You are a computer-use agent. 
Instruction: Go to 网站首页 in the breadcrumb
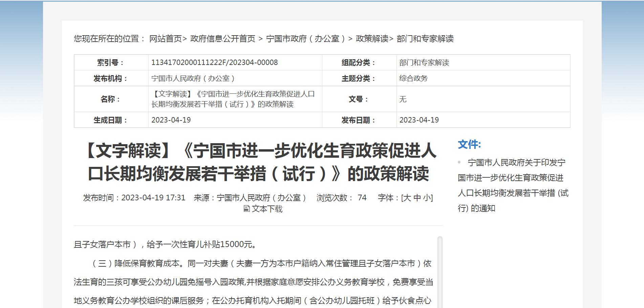pos(166,39)
